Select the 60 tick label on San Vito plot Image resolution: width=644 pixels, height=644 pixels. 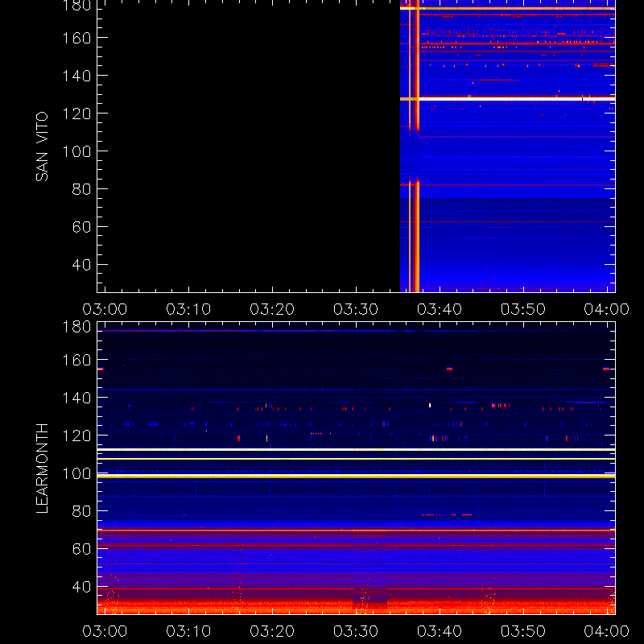pos(81,227)
